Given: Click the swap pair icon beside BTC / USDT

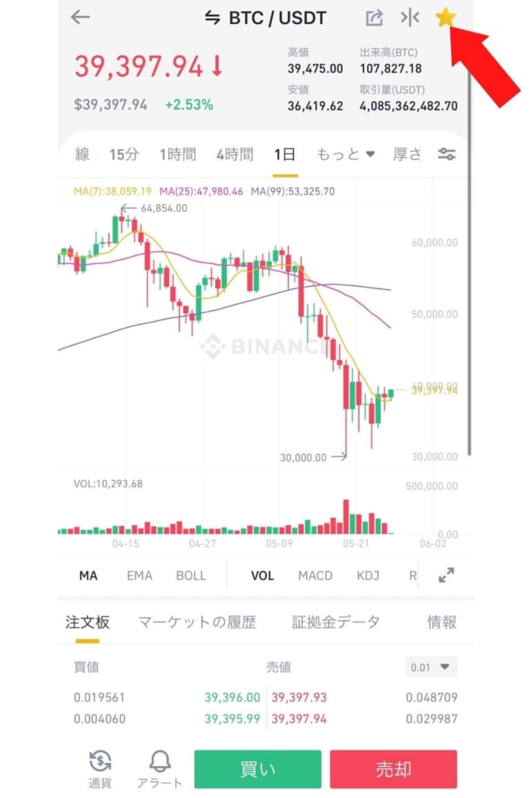Looking at the screenshot, I should (x=212, y=19).
